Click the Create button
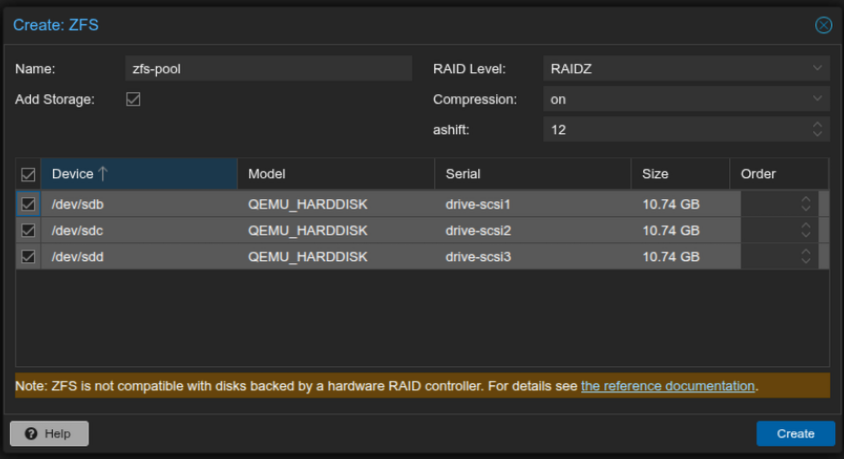This screenshot has height=459, width=844. click(796, 434)
